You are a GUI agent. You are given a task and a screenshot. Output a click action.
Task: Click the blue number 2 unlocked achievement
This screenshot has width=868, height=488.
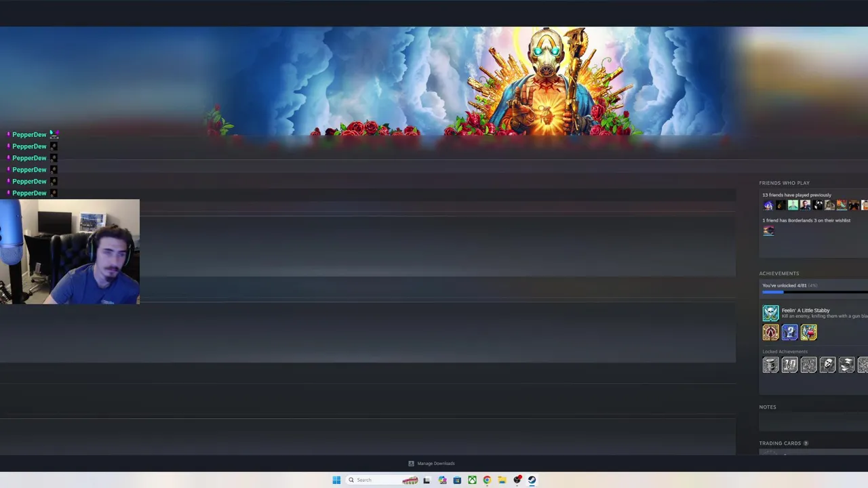point(789,332)
